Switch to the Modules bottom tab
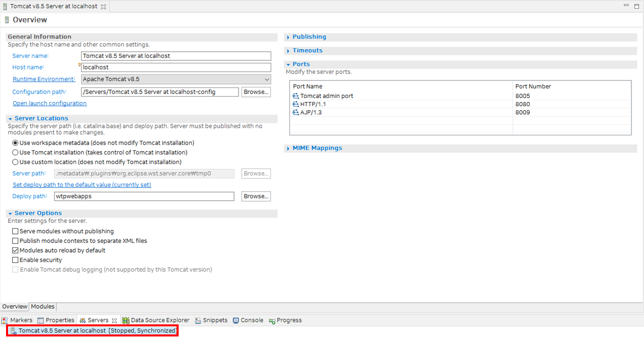Viewport: 644px width, 344px height. coord(43,307)
